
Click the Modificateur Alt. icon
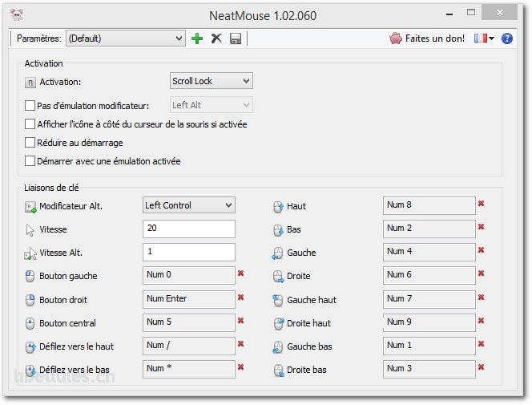click(30, 207)
